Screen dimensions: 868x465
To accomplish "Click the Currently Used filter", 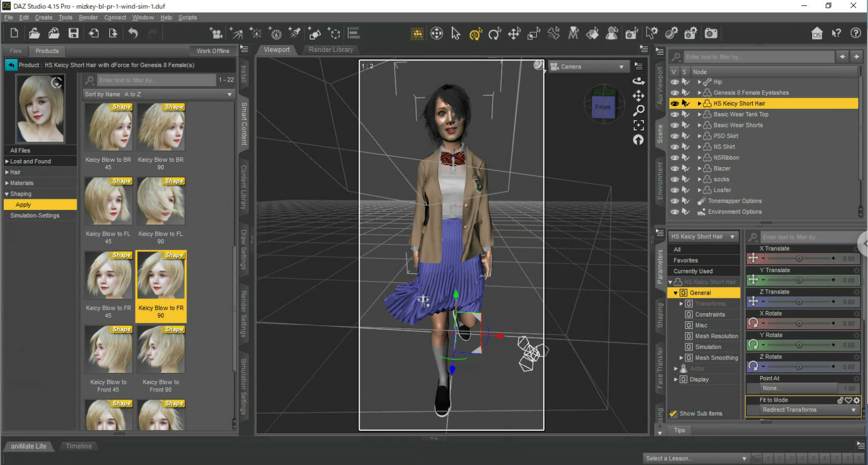I will coord(704,271).
